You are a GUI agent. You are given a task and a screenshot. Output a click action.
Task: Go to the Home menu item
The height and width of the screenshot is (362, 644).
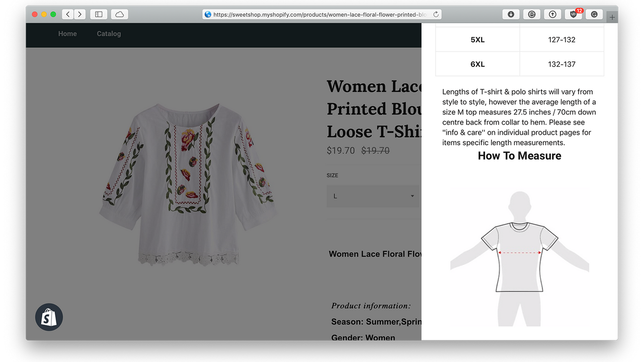[67, 33]
